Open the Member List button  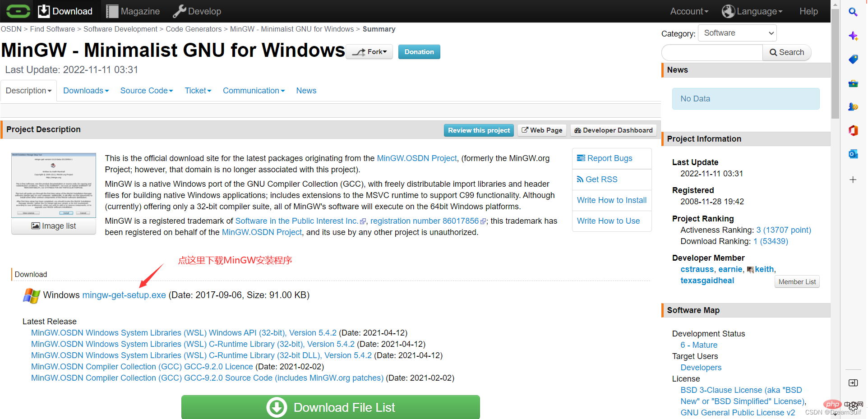(x=797, y=282)
